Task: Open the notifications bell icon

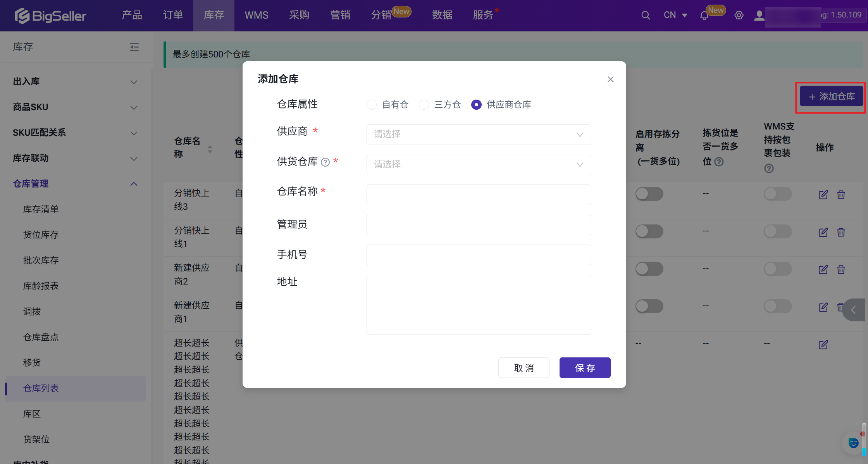Action: click(x=704, y=16)
